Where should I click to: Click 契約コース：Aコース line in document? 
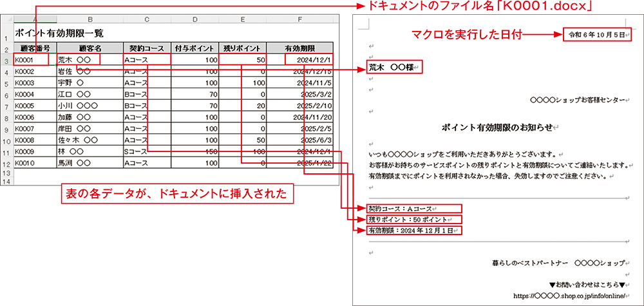[x=401, y=209]
